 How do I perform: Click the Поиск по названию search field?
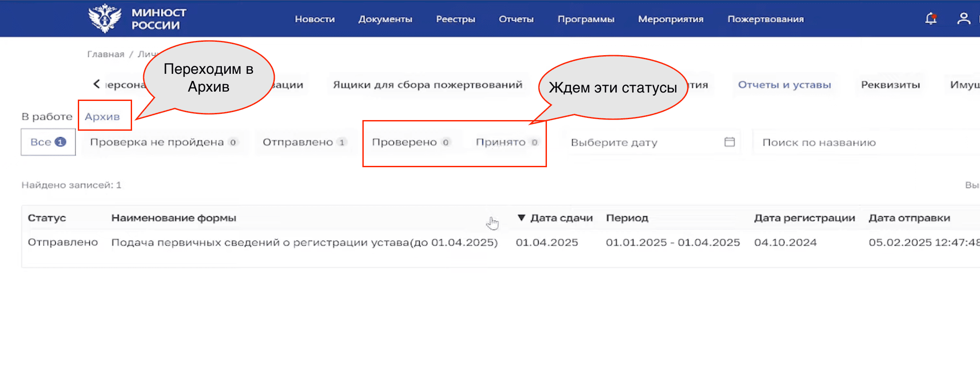pyautogui.click(x=866, y=142)
